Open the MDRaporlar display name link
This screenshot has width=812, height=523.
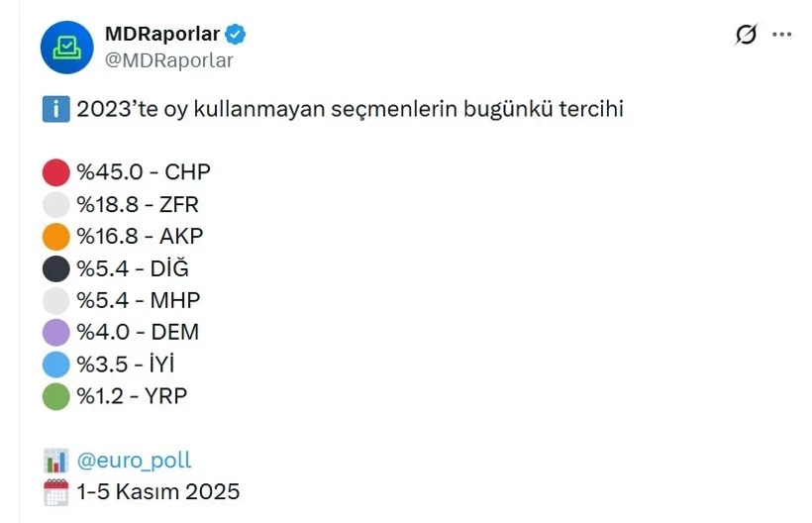pyautogui.click(x=163, y=34)
